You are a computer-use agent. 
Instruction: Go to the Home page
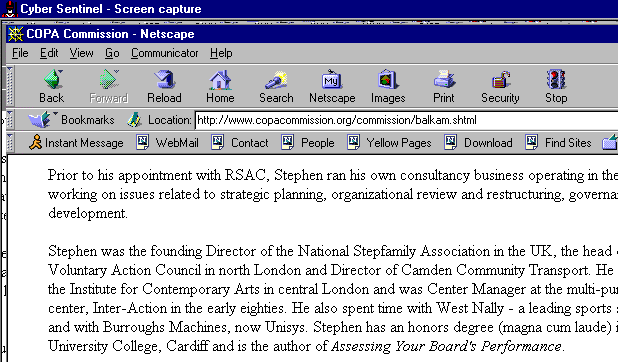(x=220, y=86)
